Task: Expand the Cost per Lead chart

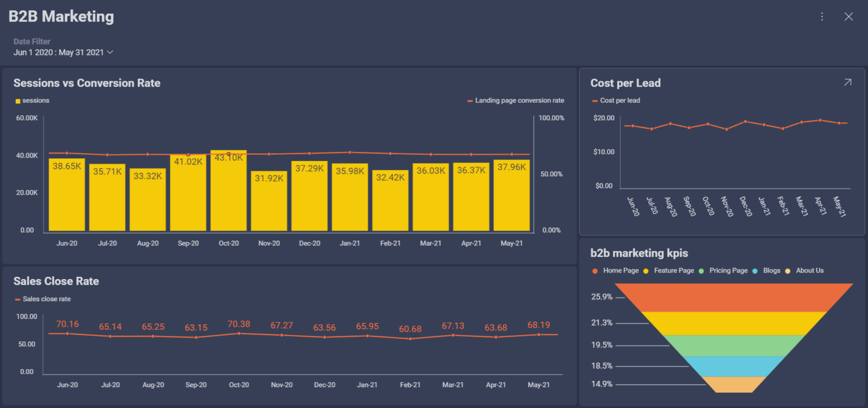Action: point(847,82)
